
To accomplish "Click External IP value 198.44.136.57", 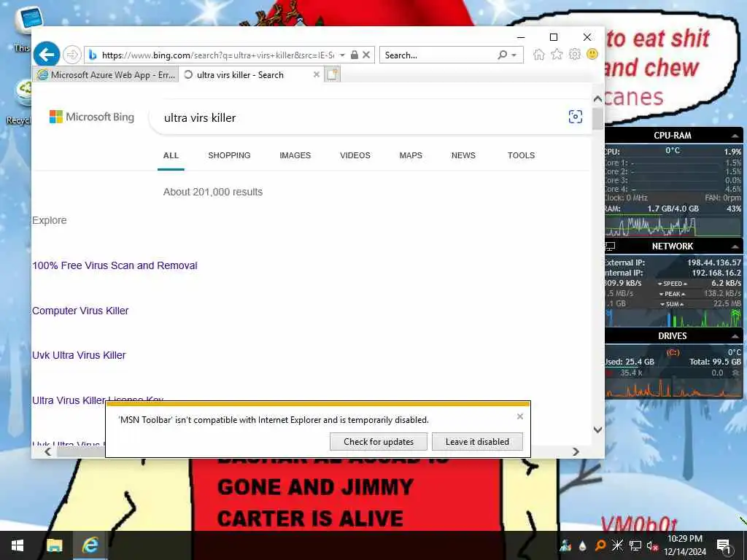I will (x=714, y=262).
